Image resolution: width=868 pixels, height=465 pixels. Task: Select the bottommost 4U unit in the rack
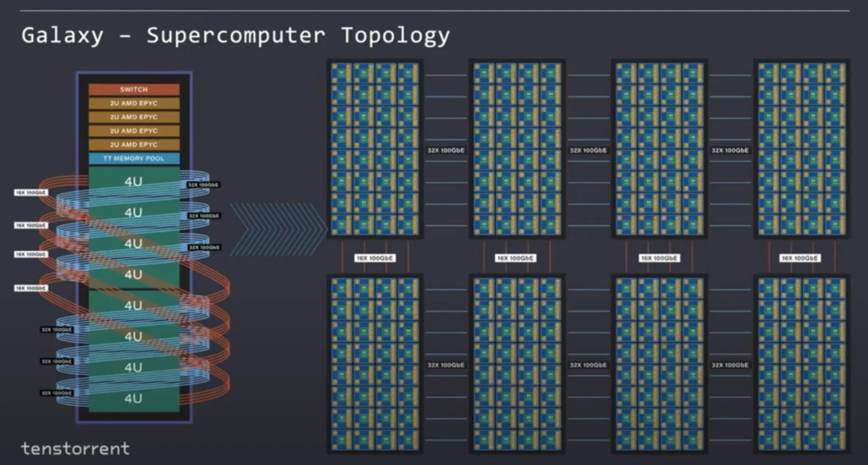(134, 398)
